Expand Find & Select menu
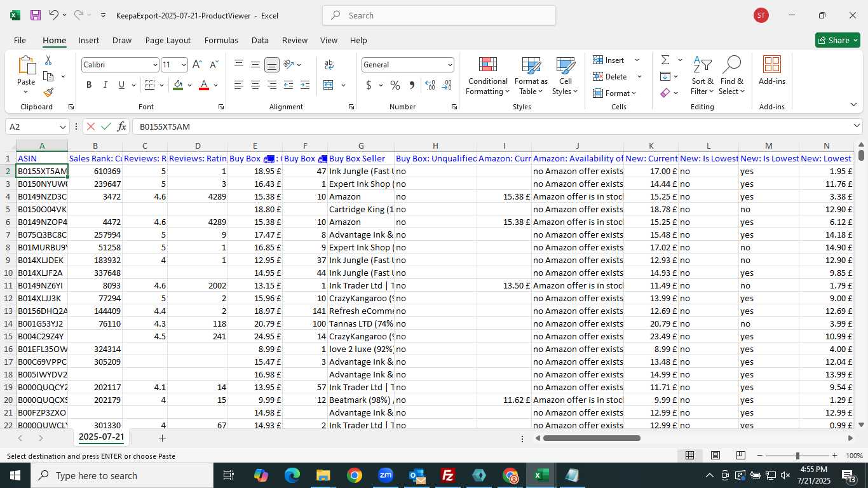 coord(731,76)
